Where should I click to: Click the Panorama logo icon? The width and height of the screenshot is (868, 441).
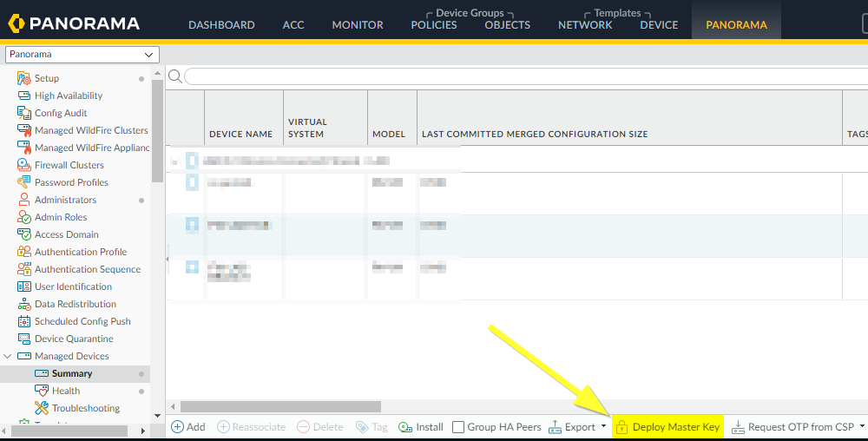point(16,23)
